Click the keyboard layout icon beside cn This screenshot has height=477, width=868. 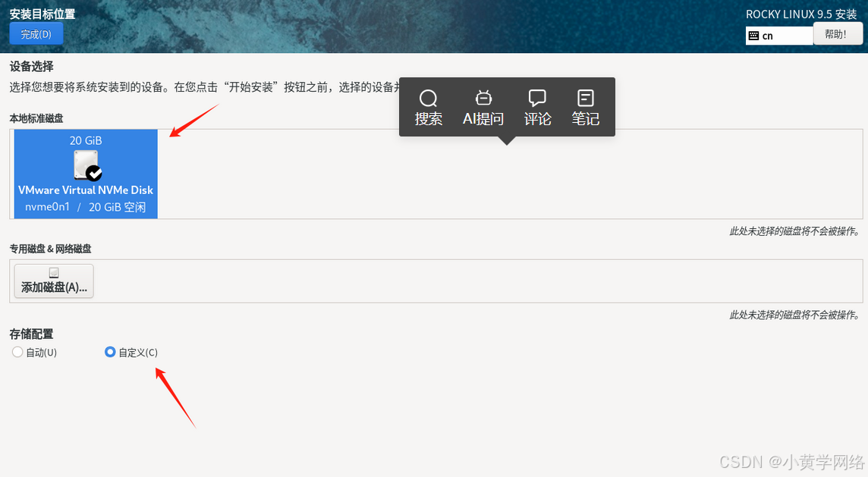[753, 36]
